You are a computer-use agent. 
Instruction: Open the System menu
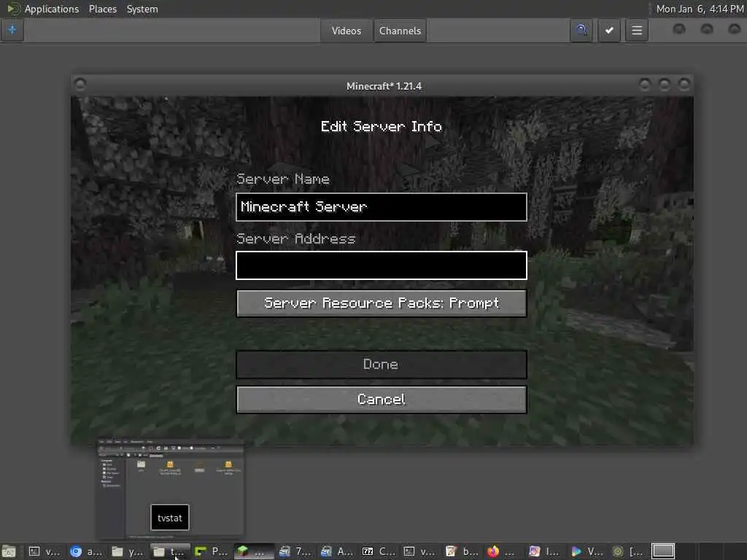pyautogui.click(x=142, y=9)
